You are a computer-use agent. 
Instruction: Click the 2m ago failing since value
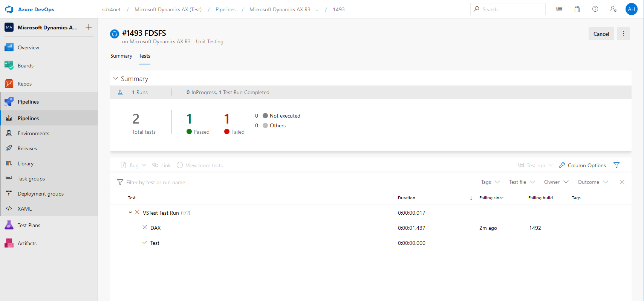[488, 228]
